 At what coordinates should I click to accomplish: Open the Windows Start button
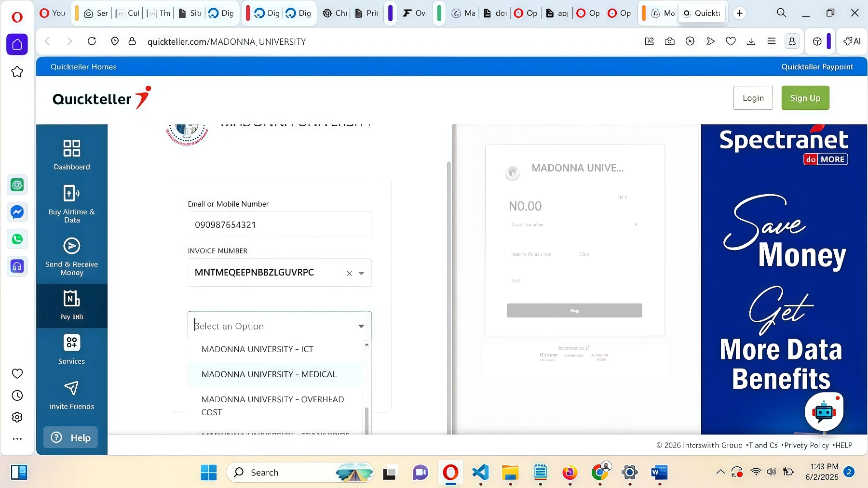209,473
